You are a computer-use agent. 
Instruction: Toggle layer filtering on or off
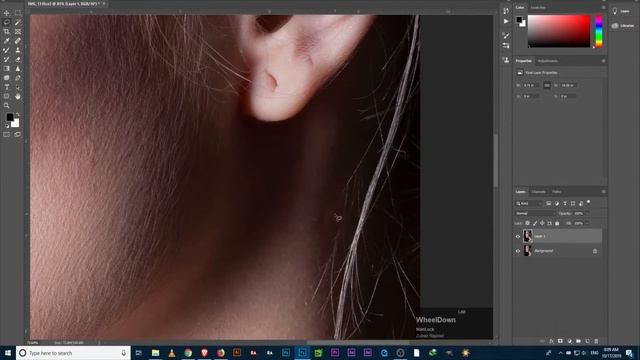[588, 202]
